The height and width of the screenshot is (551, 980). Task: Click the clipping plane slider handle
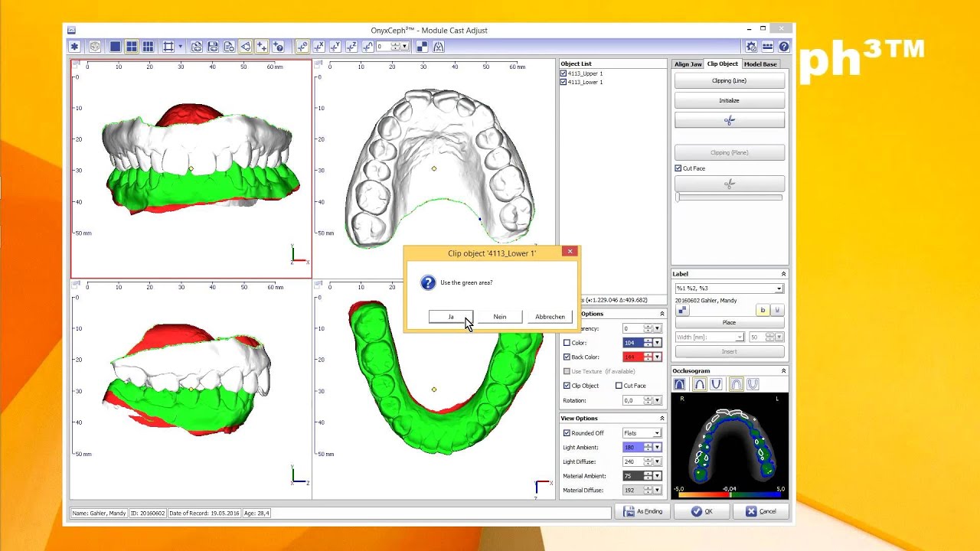click(x=678, y=197)
